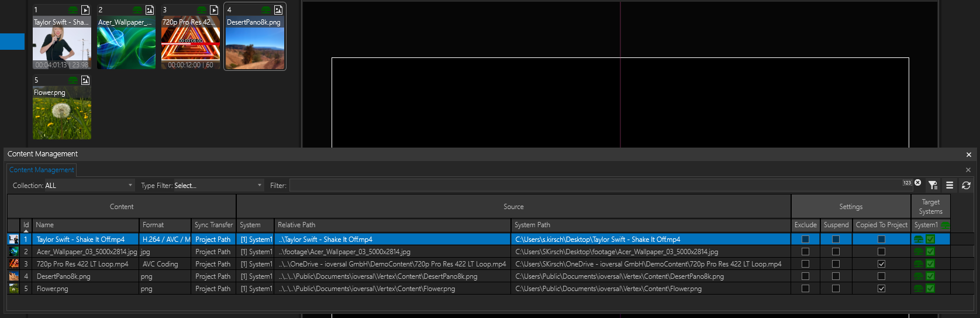Open the Collection dropdown showing ALL

73,186
